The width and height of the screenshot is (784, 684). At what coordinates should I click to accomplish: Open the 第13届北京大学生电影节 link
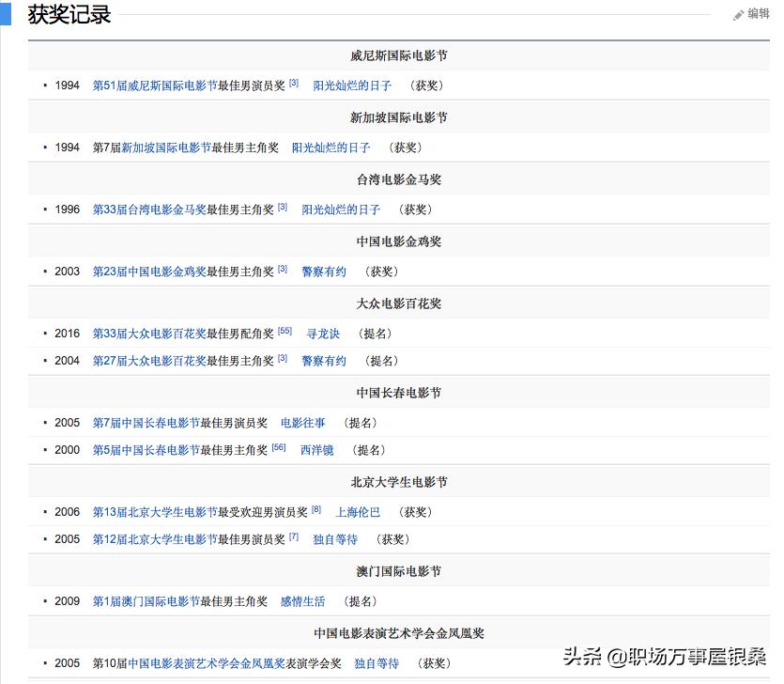[155, 512]
